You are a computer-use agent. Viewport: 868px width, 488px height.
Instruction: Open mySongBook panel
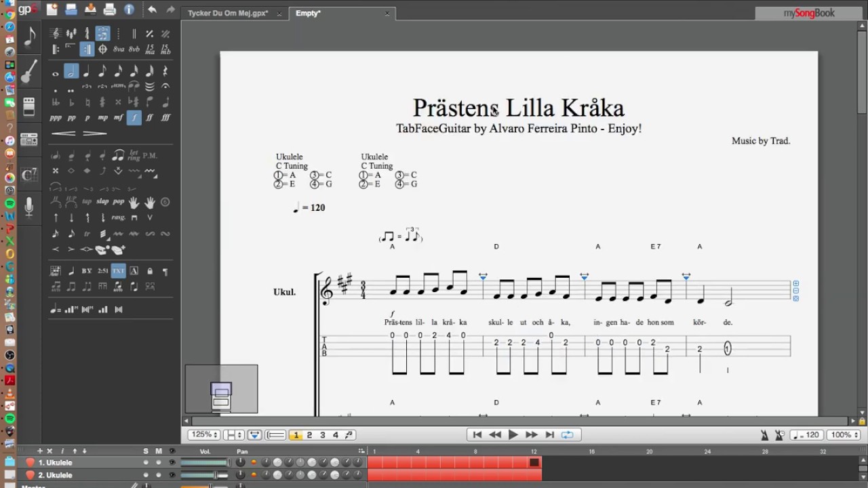pos(809,13)
